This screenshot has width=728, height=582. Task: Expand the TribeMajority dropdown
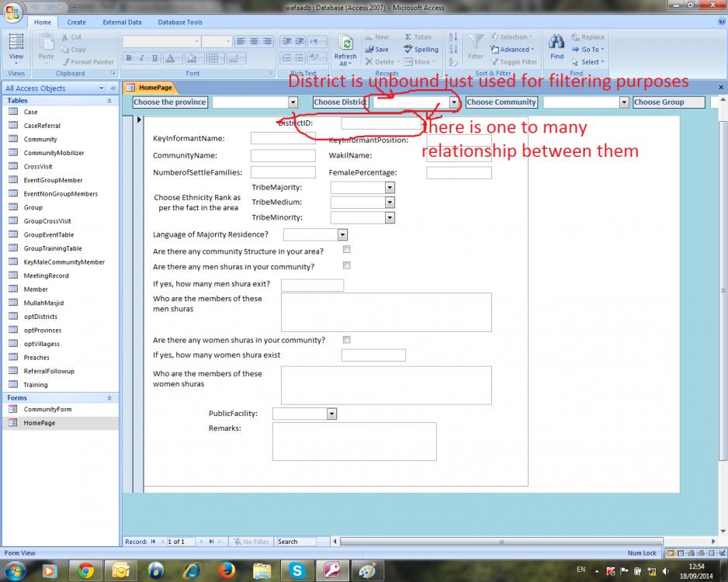coord(390,188)
